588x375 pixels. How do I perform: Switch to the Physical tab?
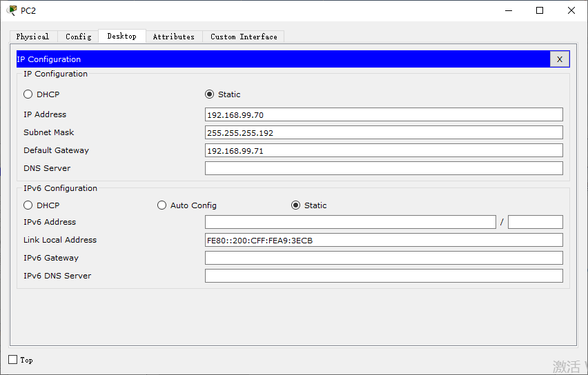tap(33, 37)
